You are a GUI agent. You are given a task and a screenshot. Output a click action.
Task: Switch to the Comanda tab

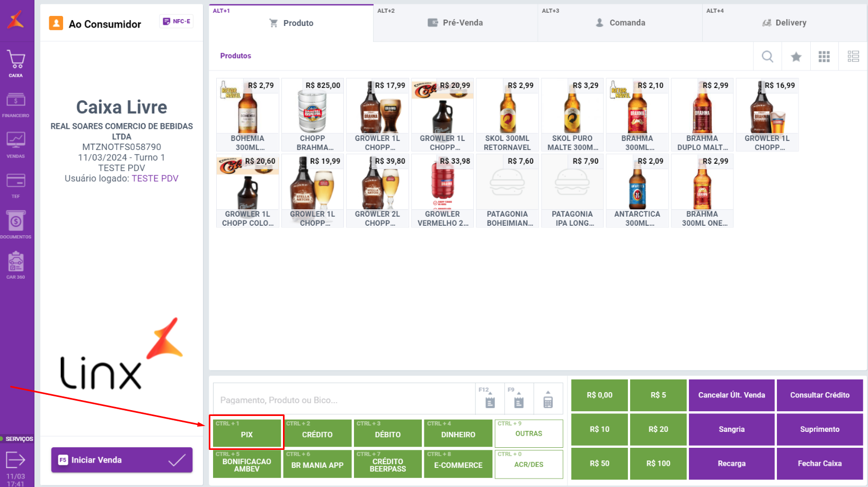(620, 23)
